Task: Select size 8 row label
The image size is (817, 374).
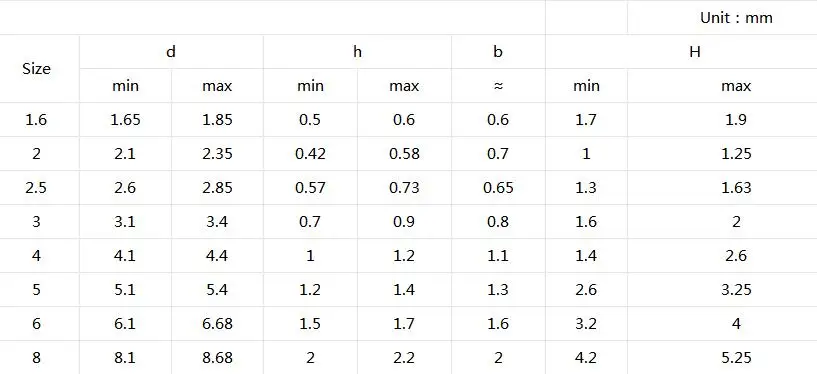Action: coord(36,358)
